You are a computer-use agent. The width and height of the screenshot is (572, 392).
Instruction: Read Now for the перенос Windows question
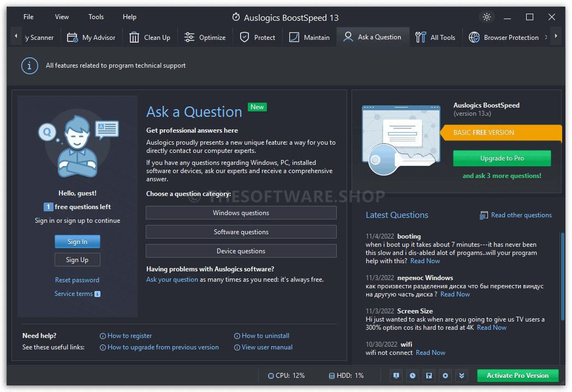pos(455,294)
